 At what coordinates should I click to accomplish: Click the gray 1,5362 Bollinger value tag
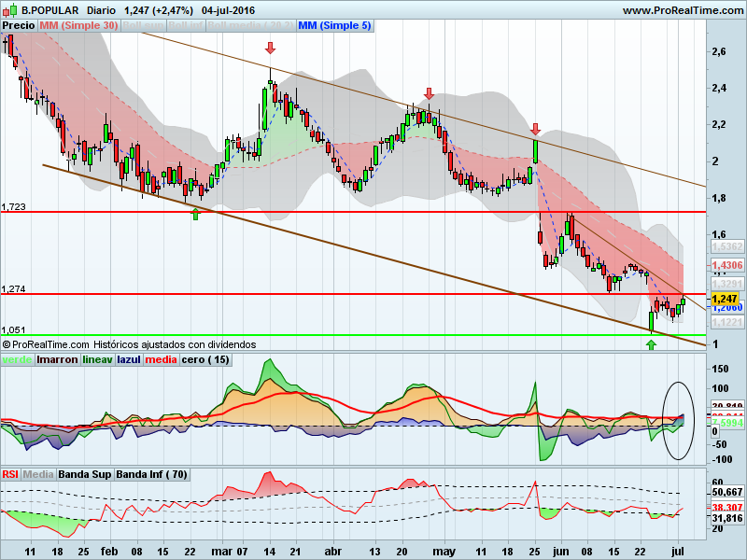[727, 246]
